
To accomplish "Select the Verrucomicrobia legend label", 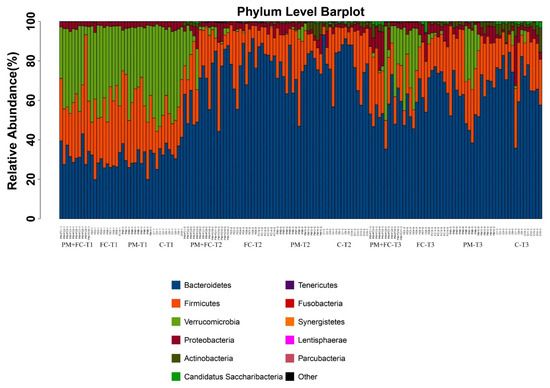I will tap(212, 322).
